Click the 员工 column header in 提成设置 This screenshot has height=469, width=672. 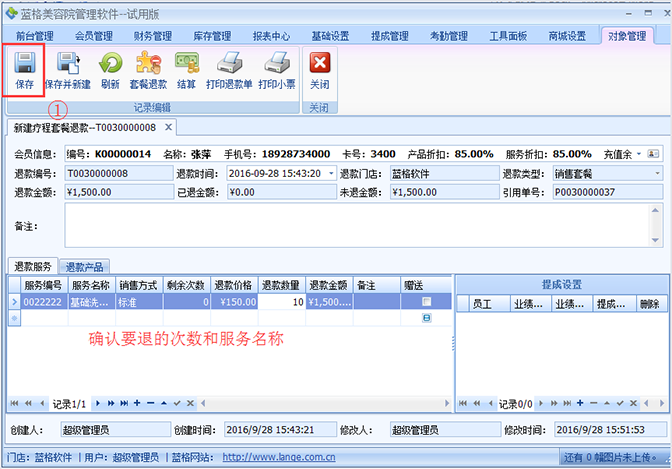[x=489, y=304]
